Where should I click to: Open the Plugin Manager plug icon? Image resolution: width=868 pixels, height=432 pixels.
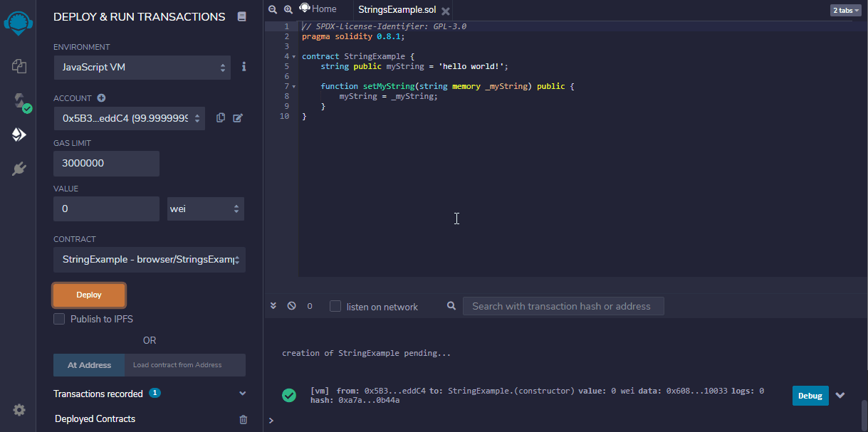(x=19, y=169)
